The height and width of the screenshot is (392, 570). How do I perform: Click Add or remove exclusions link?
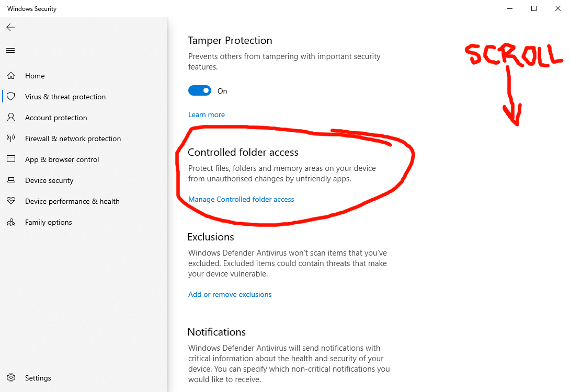pyautogui.click(x=230, y=295)
